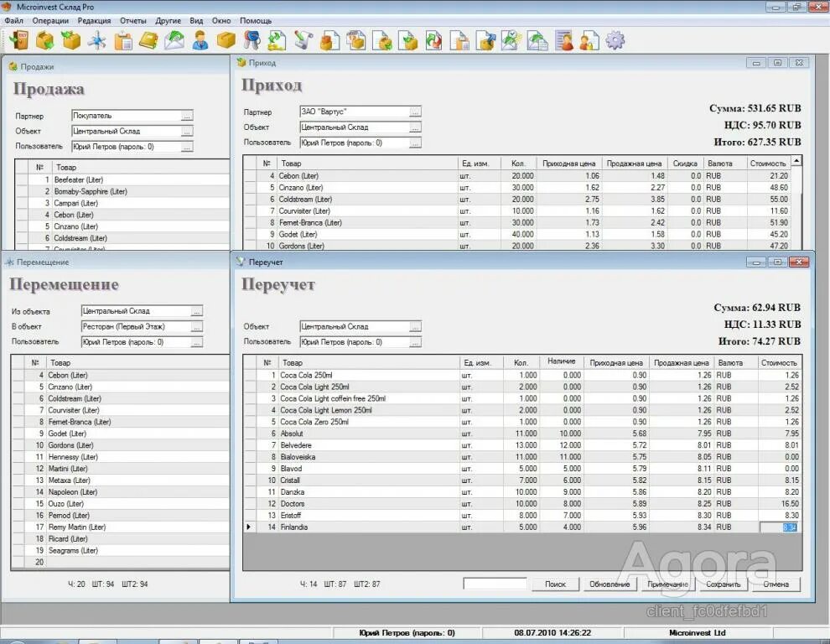Screen dimensions: 830x644
Task: Select row Absolut in Переучет table
Action: point(522,434)
